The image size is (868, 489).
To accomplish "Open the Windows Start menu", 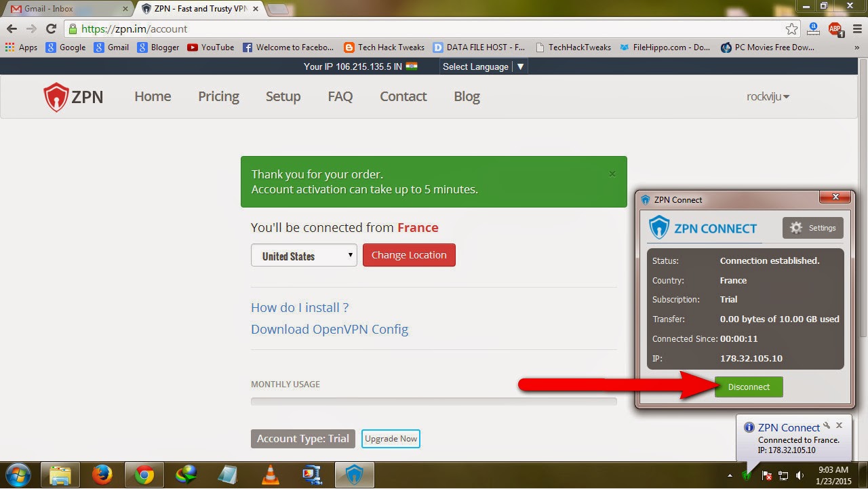I will pyautogui.click(x=18, y=475).
